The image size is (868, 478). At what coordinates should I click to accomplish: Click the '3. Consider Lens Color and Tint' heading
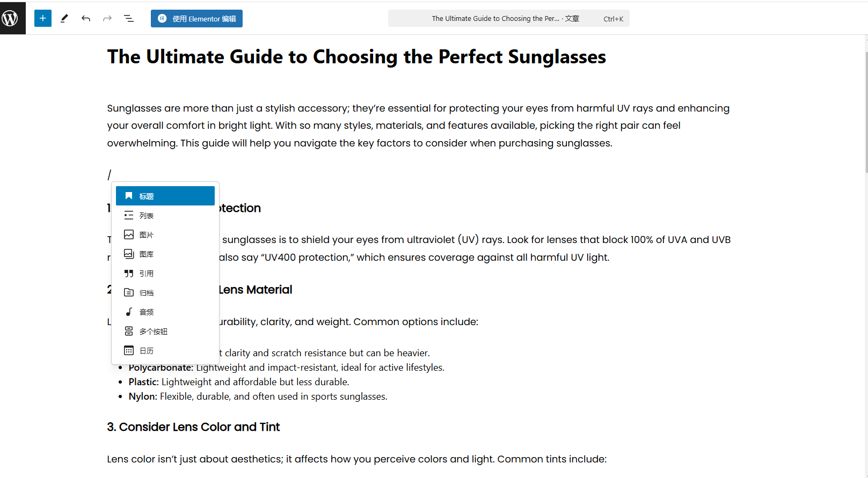(193, 427)
